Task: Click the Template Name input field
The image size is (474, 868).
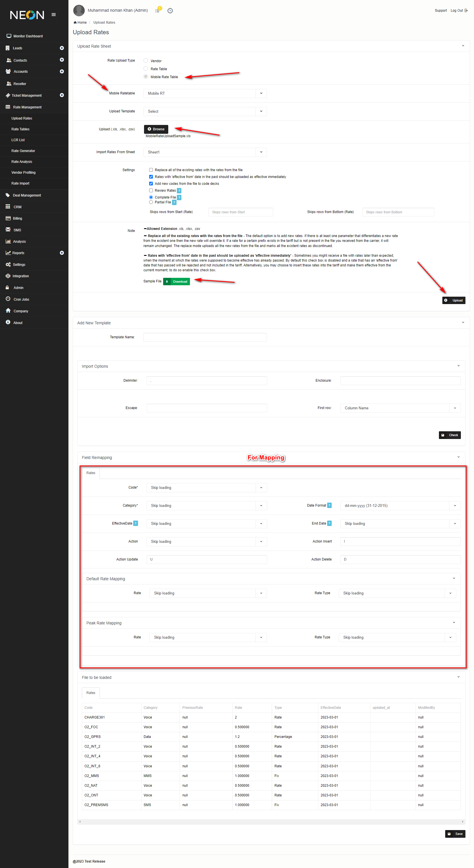Action: 205,337
